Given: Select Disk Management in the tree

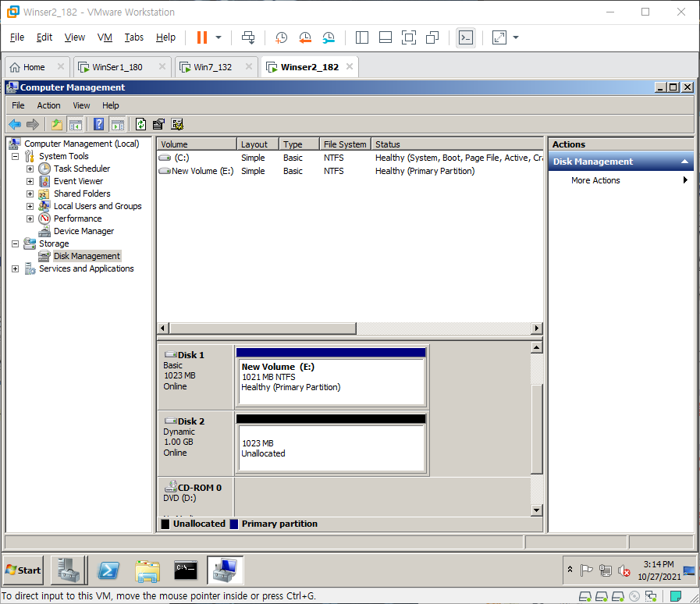Looking at the screenshot, I should click(x=87, y=256).
